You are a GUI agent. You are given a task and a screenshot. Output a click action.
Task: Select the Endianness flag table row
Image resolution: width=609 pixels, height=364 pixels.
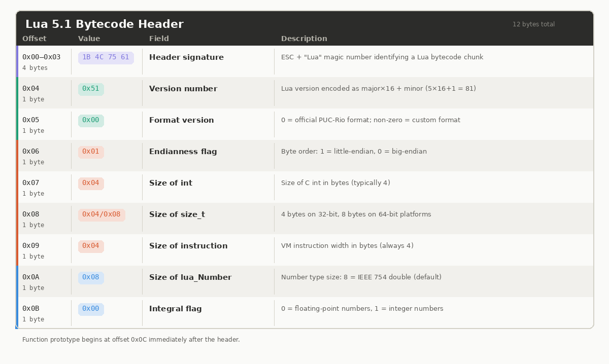click(x=304, y=155)
